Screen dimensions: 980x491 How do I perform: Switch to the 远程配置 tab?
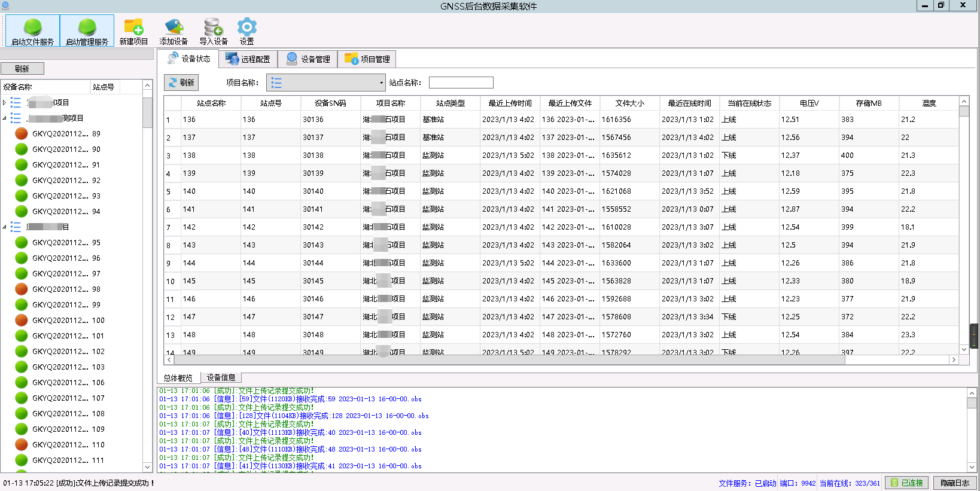point(248,59)
